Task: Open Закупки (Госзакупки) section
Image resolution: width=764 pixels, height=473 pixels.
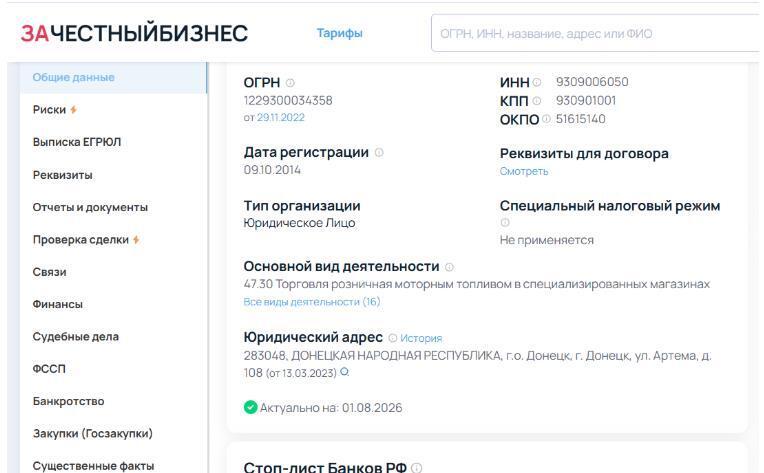Action: 93,434
